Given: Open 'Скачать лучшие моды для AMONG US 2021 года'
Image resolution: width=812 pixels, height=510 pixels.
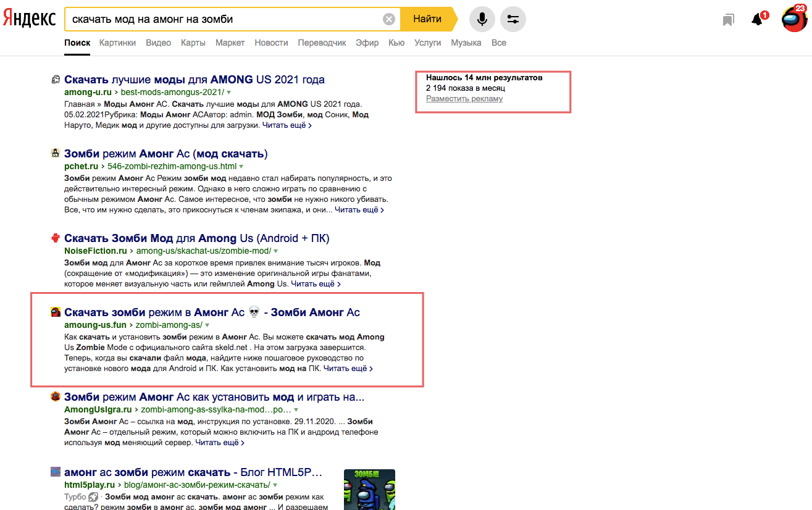Looking at the screenshot, I should (195, 79).
